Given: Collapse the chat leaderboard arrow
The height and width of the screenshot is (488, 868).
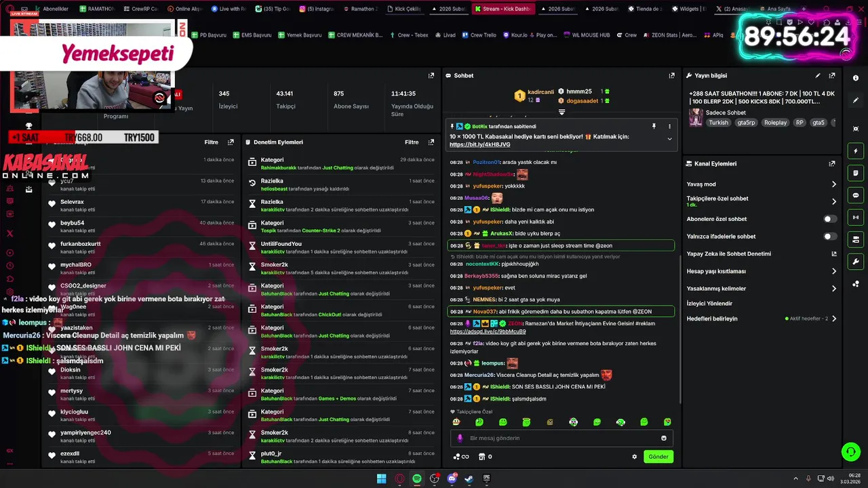Looking at the screenshot, I should point(561,112).
